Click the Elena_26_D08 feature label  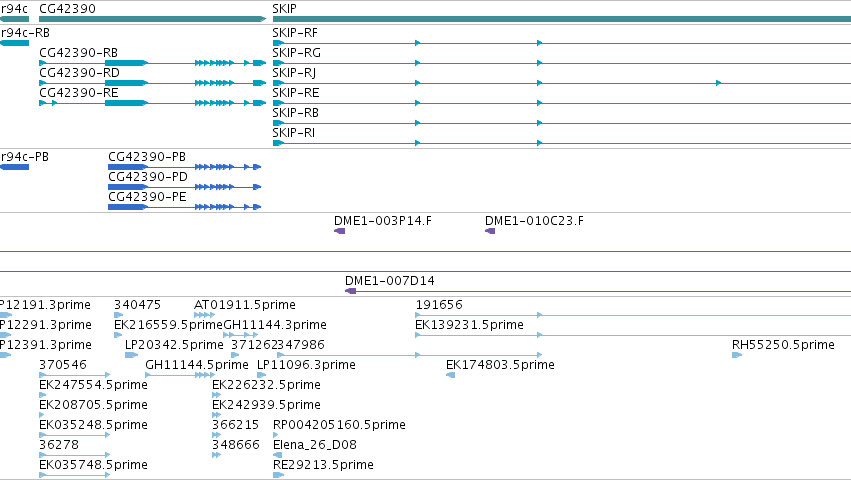315,446
